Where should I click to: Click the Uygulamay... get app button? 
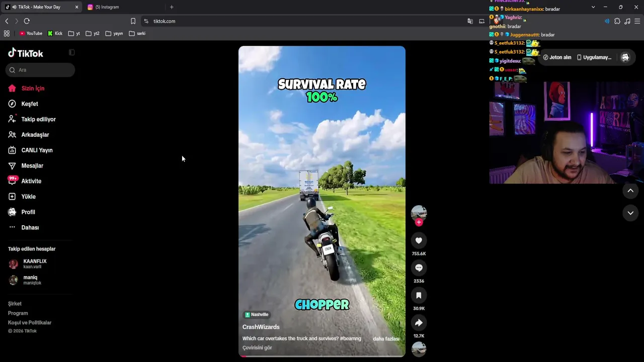594,57
